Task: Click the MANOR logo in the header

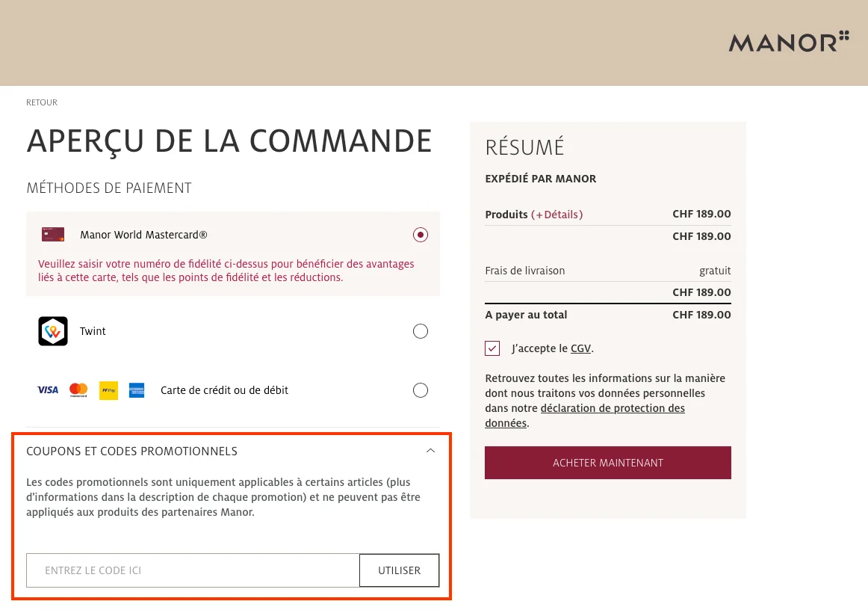Action: (788, 43)
